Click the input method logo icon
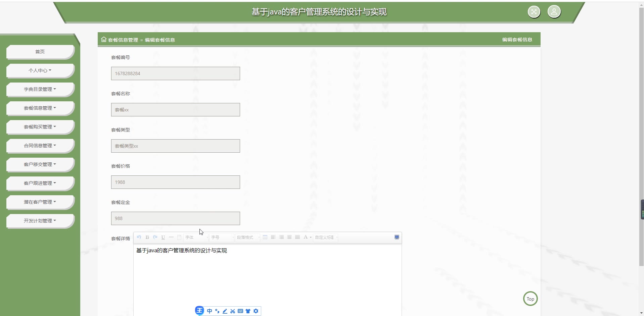This screenshot has width=644, height=316. click(199, 311)
